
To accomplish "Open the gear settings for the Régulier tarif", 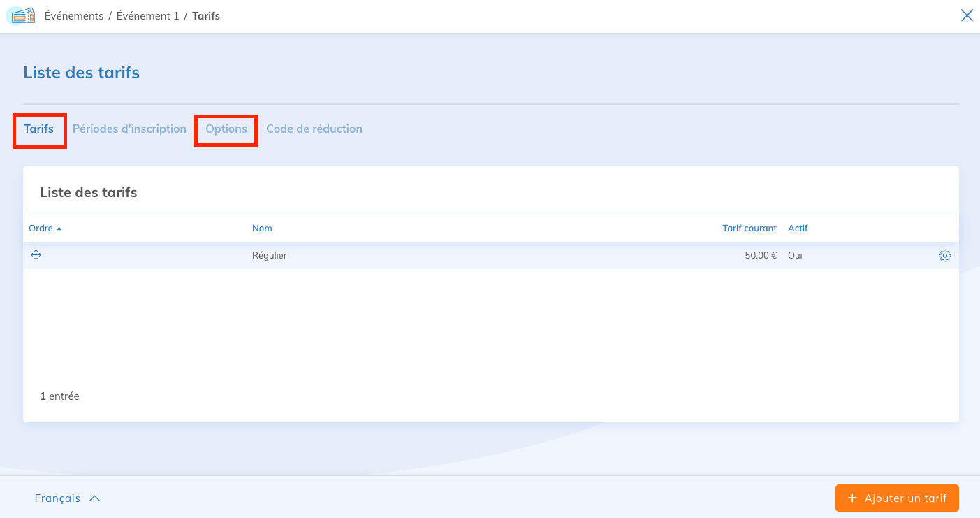I will pos(944,256).
